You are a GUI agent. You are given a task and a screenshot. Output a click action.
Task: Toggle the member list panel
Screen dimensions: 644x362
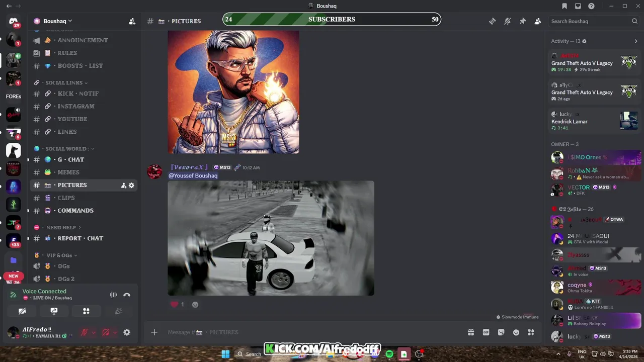(537, 21)
